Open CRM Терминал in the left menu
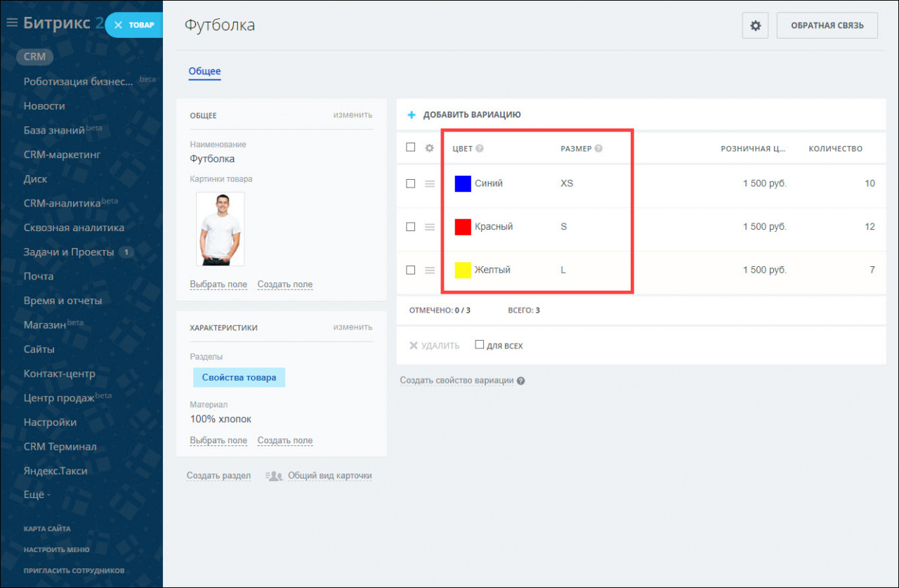This screenshot has height=588, width=899. point(60,447)
